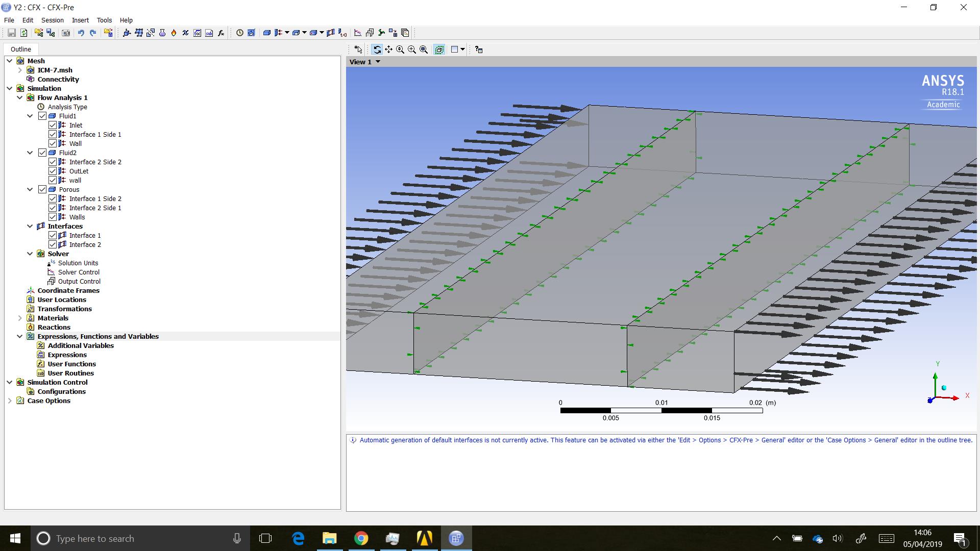Click the clock analysis type icon
The height and width of the screenshot is (551, 980).
pos(239,33)
